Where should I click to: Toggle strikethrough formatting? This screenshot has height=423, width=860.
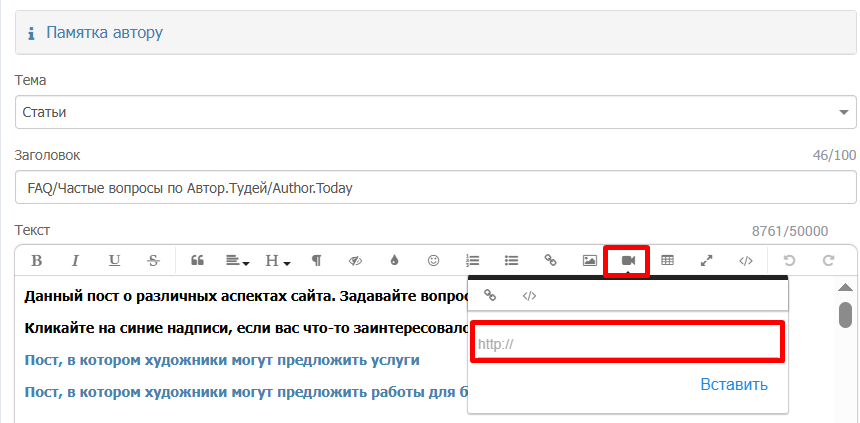point(153,261)
